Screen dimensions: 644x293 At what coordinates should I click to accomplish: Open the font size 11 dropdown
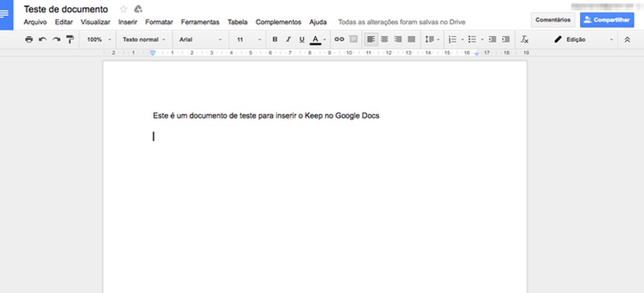click(x=249, y=39)
